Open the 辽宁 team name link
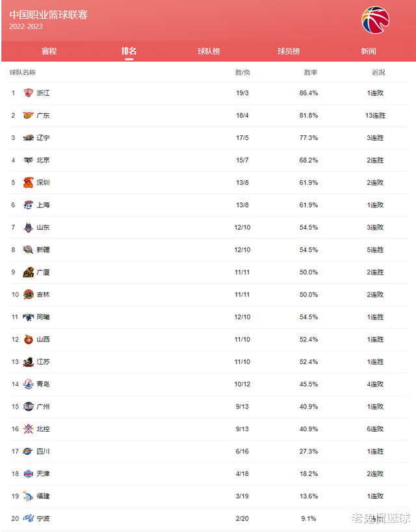 coord(43,138)
